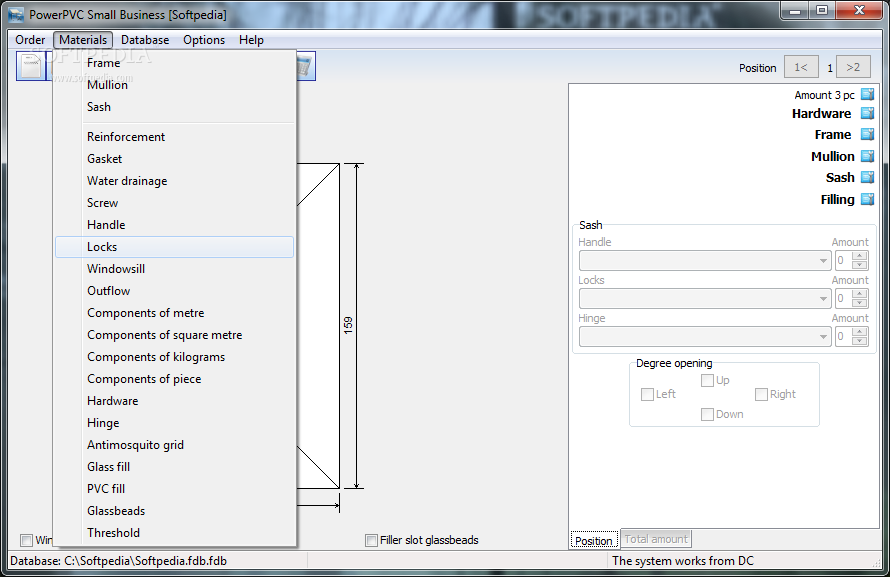Open the Database menu
The width and height of the screenshot is (890, 577).
(145, 40)
